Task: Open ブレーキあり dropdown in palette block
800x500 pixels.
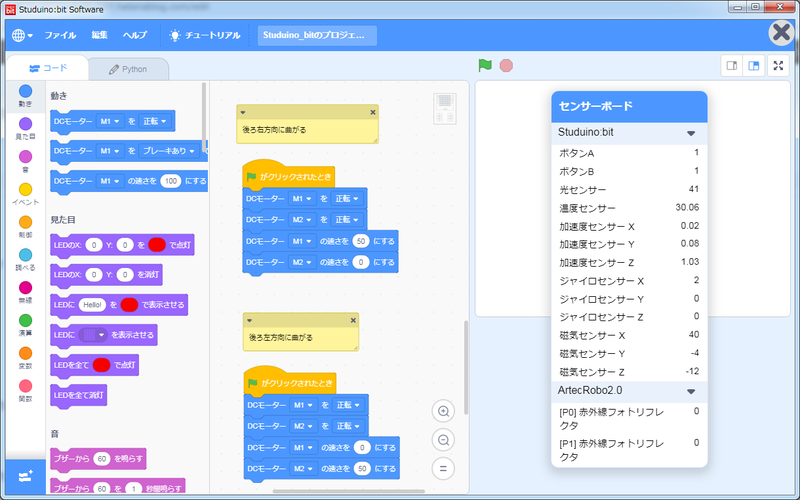Action: pyautogui.click(x=168, y=151)
